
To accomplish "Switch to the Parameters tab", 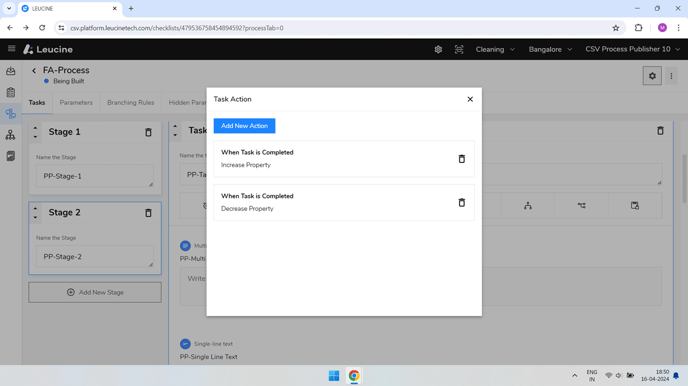I will [76, 103].
